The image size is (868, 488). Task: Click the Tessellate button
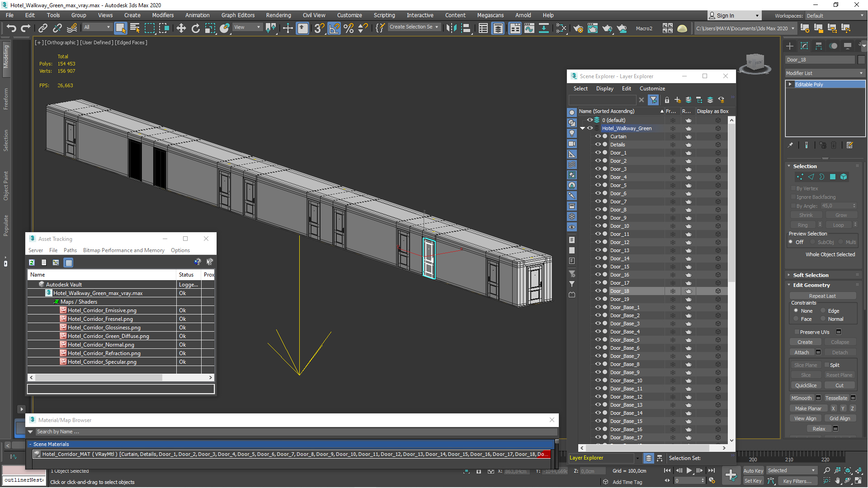(836, 398)
